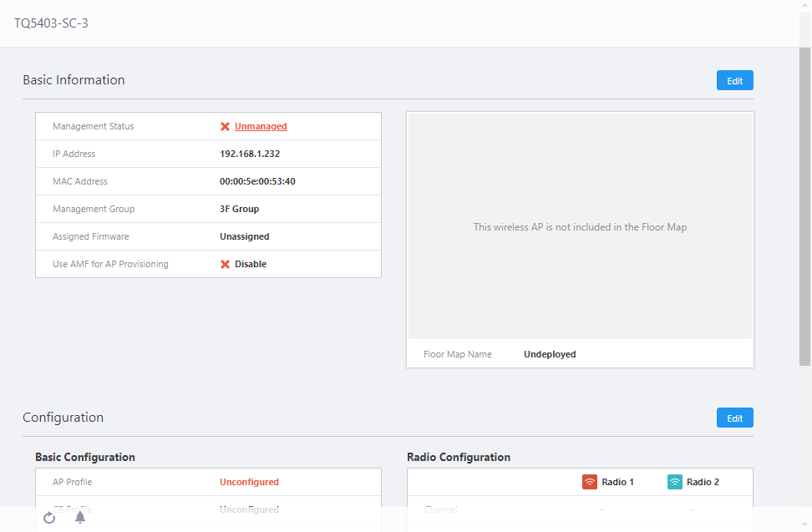812x532 pixels.
Task: Edit the Configuration section
Action: coord(734,418)
